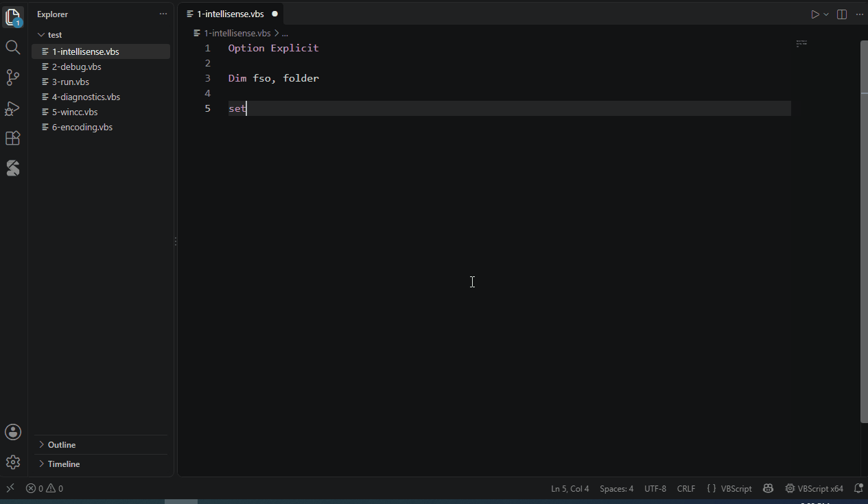The height and width of the screenshot is (504, 868).
Task: Open the Accounts icon in activity bar
Action: [13, 432]
